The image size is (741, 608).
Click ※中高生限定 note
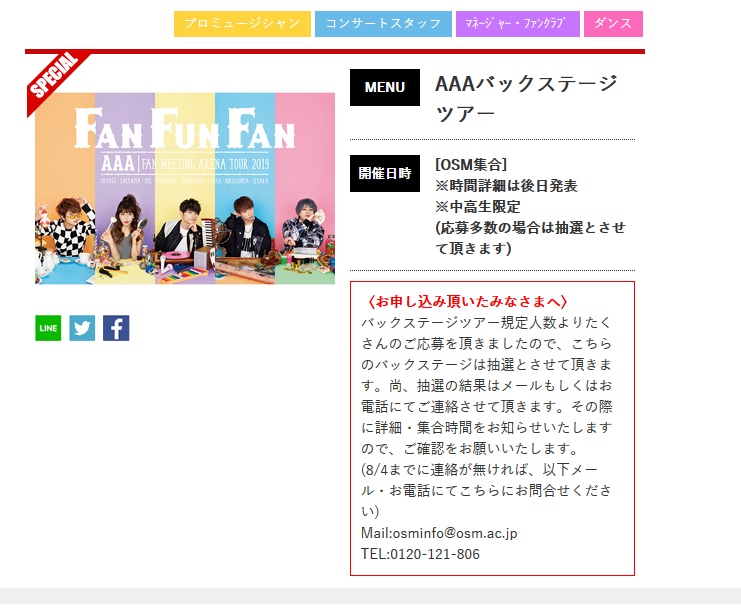tap(478, 206)
